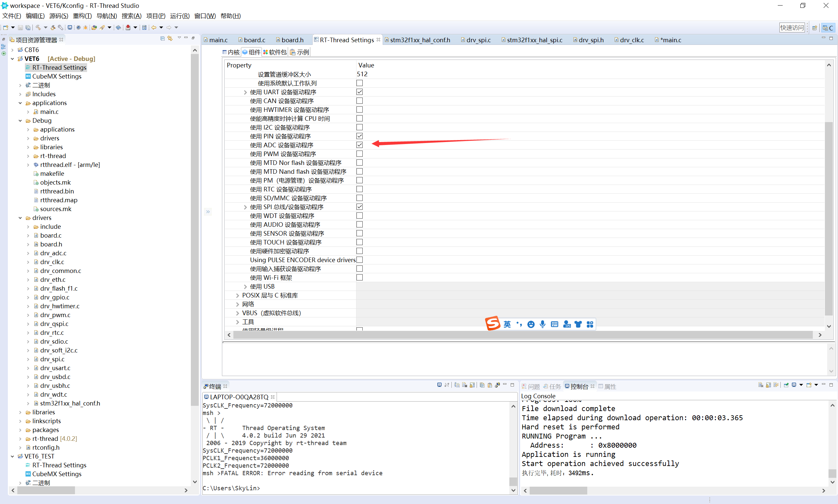Expand the 使用 USB settings node
Viewport: 838px width, 504px height.
pos(246,286)
